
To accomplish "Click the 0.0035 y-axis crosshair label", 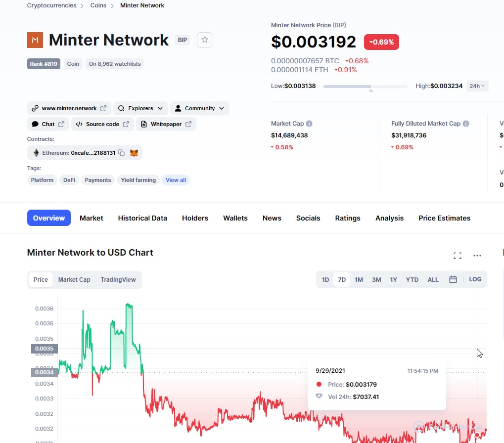I will (x=45, y=349).
